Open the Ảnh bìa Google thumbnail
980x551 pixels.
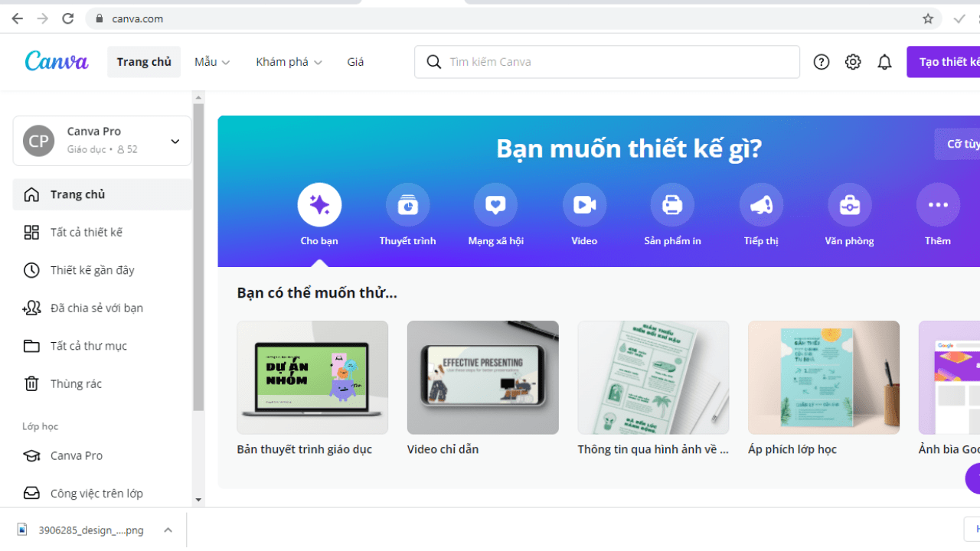pyautogui.click(x=949, y=377)
